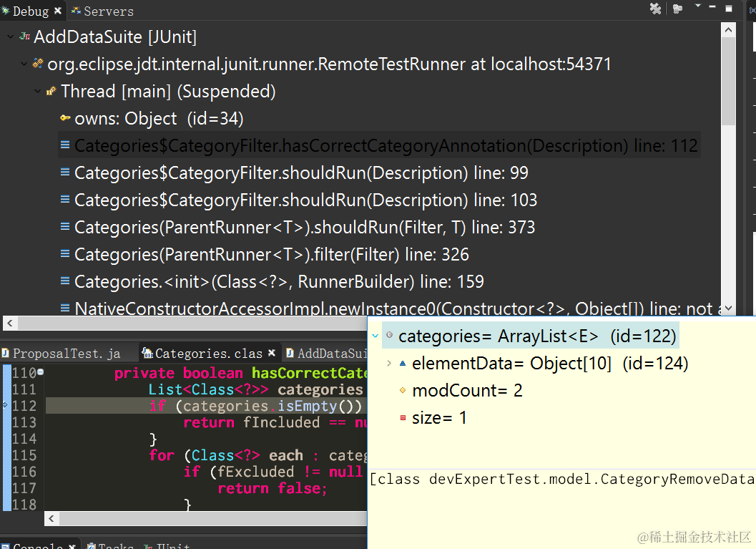Click code line 117 return false;
The height and width of the screenshot is (549, 756).
[272, 488]
